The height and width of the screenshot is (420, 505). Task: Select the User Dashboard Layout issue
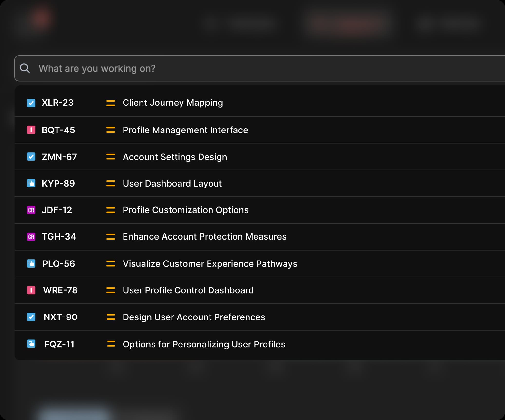[x=172, y=183]
